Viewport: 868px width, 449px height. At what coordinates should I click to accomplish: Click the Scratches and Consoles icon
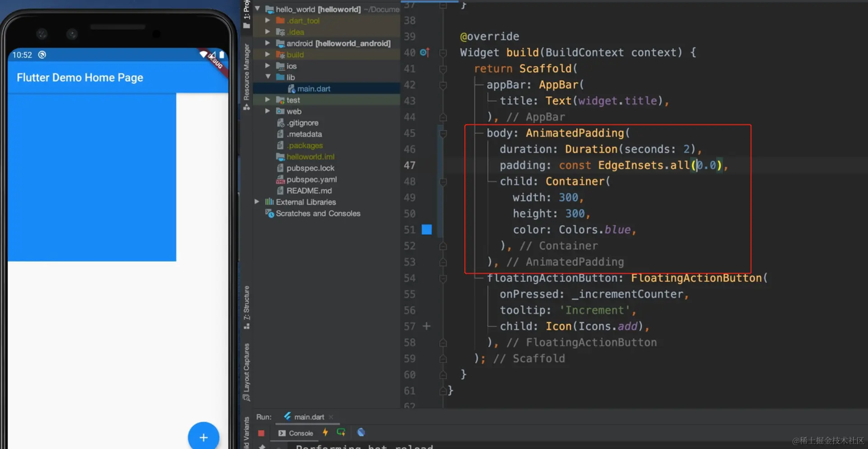pos(270,213)
